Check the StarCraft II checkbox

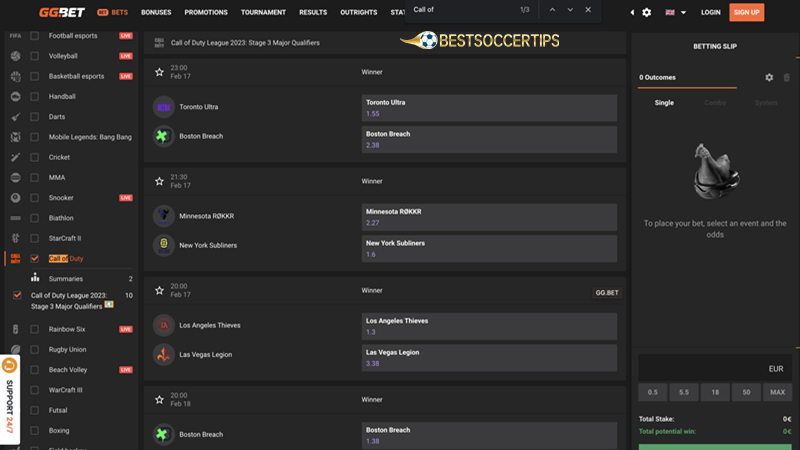tap(35, 238)
